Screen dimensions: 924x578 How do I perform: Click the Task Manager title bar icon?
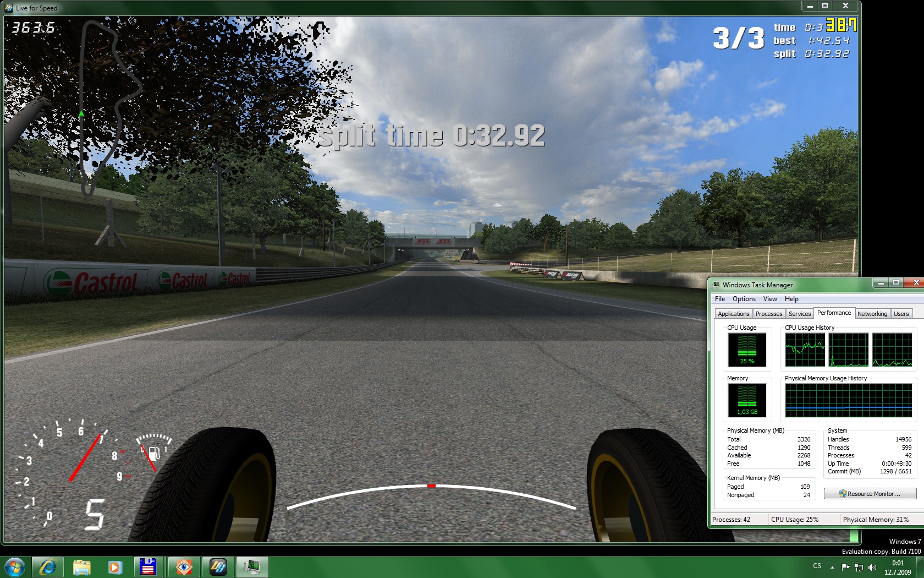(716, 285)
